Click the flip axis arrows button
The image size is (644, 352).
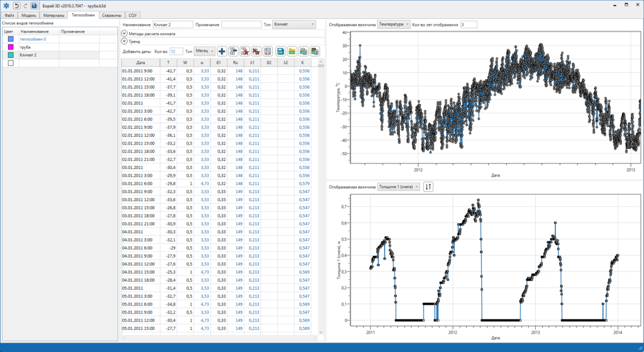428,187
